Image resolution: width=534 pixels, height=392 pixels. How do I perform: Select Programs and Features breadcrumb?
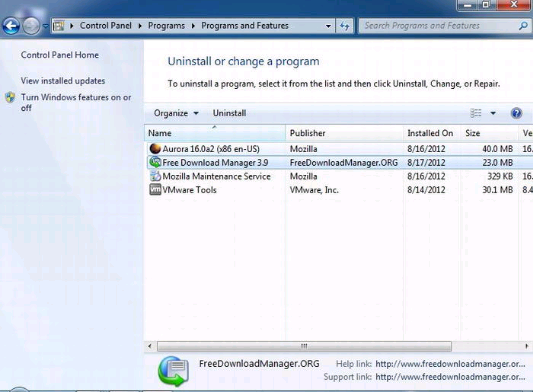(x=245, y=26)
